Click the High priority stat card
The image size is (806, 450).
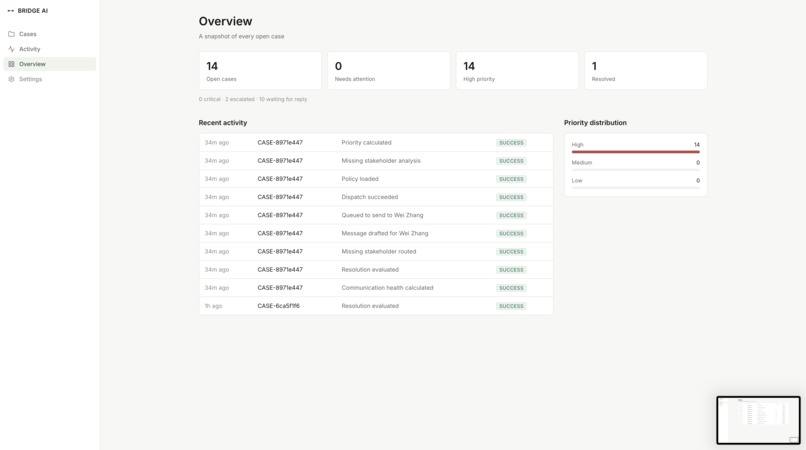517,70
